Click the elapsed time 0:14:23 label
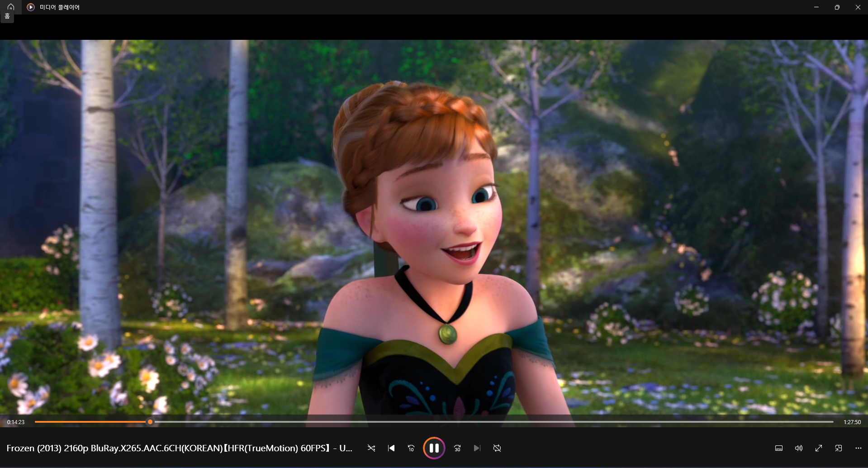 pos(16,422)
